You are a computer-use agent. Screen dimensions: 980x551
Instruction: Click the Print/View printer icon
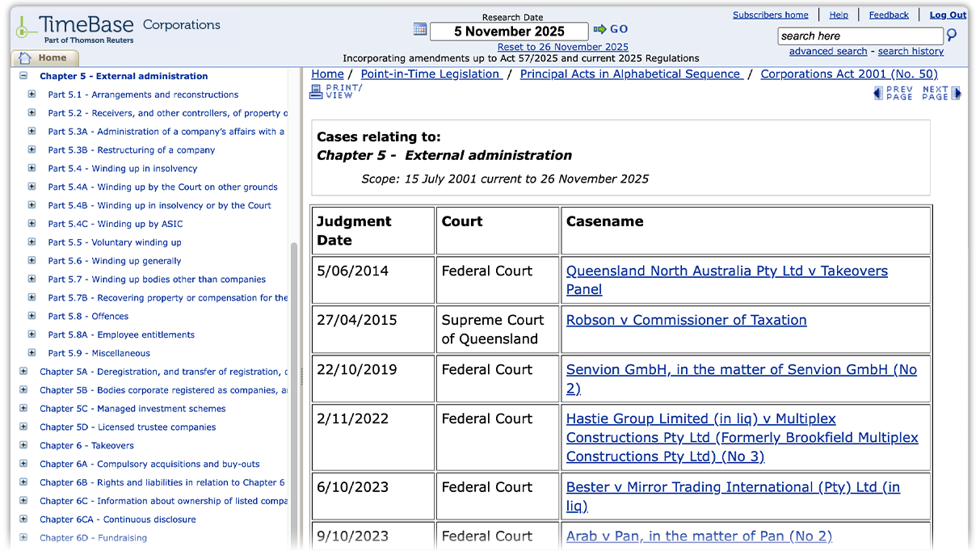(x=318, y=91)
